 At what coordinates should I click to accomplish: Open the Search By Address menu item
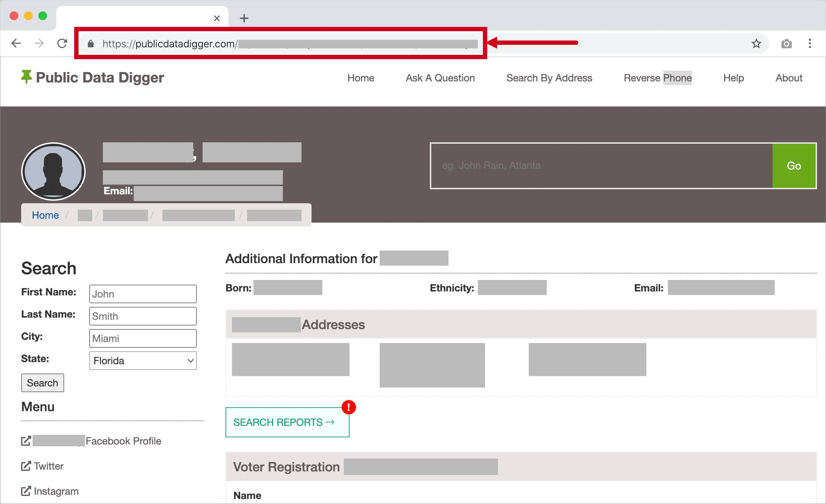pyautogui.click(x=549, y=78)
